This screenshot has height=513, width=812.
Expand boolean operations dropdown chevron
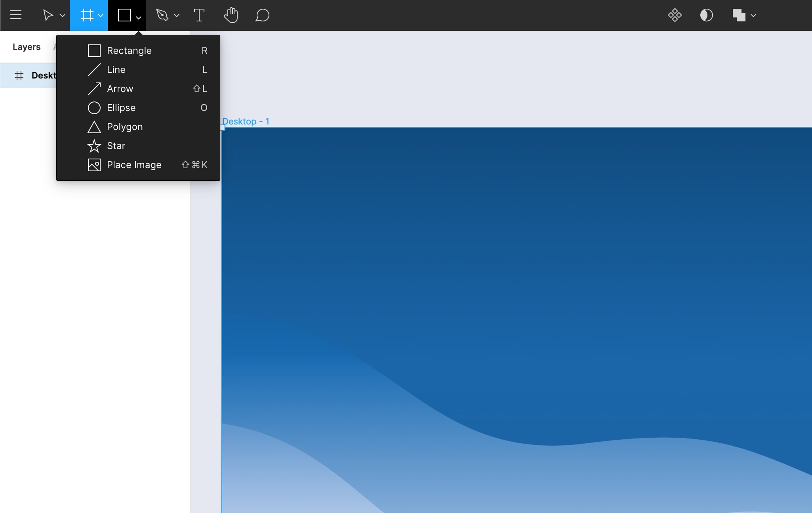point(753,15)
